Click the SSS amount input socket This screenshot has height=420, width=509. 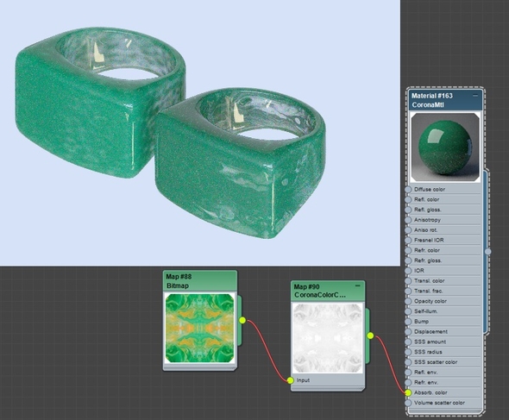coord(408,342)
